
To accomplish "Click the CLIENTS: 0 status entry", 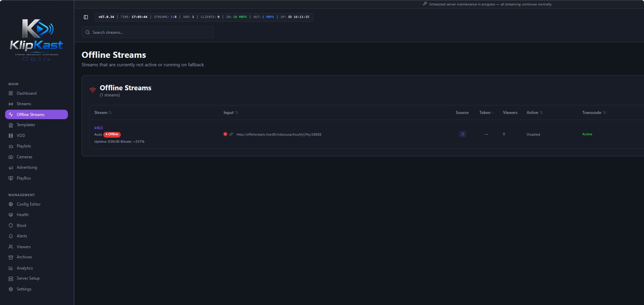I will [x=210, y=17].
